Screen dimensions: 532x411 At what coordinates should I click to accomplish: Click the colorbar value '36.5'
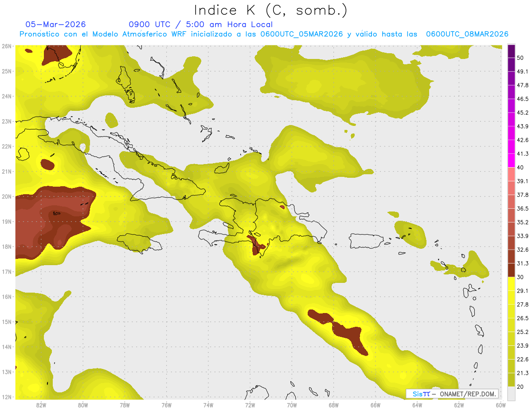click(523, 208)
